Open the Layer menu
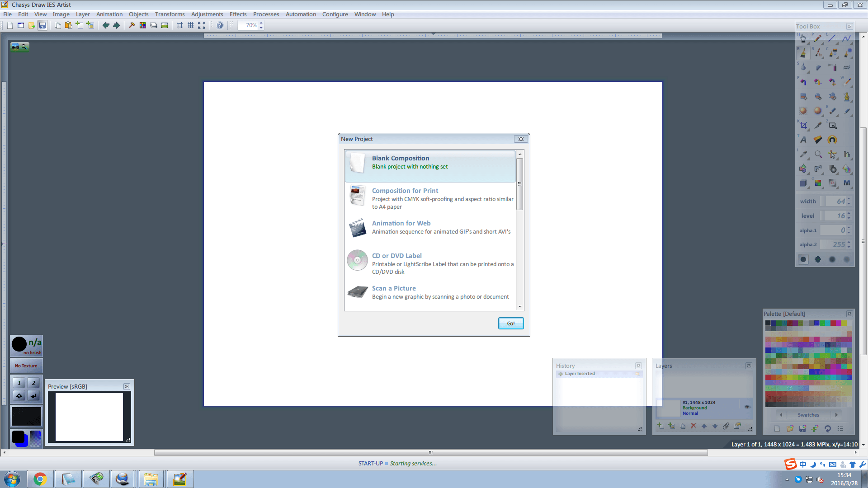Image resolution: width=868 pixels, height=488 pixels. 83,14
